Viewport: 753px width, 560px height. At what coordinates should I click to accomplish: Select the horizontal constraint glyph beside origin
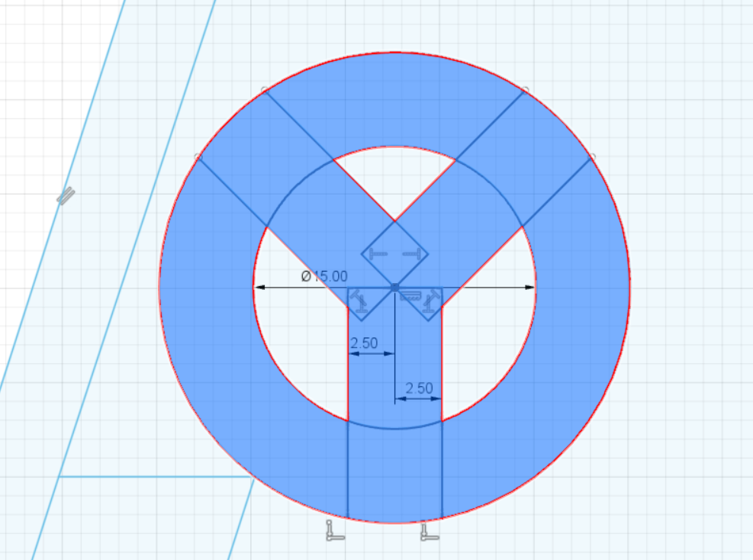tap(409, 296)
